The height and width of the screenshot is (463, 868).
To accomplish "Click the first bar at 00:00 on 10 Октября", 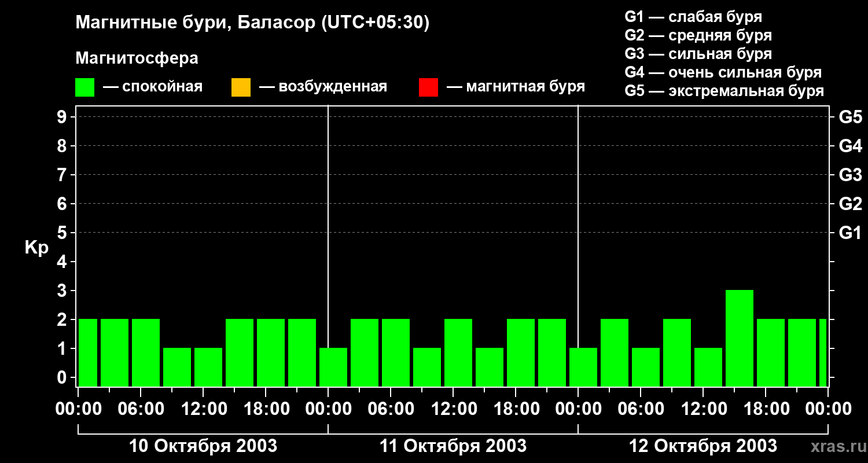I will pyautogui.click(x=88, y=352).
